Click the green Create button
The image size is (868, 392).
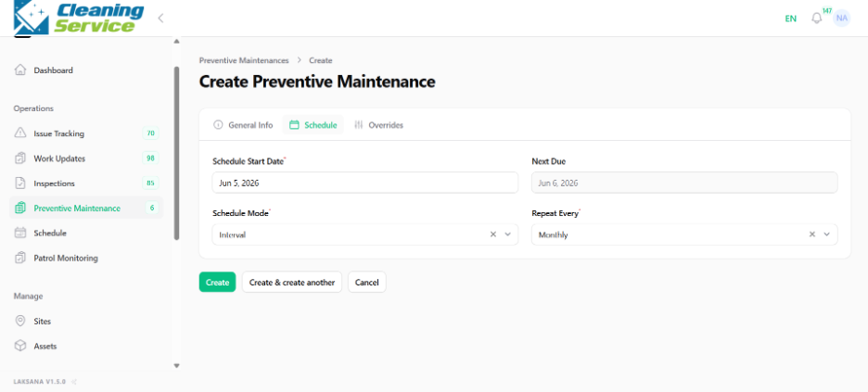(x=218, y=282)
